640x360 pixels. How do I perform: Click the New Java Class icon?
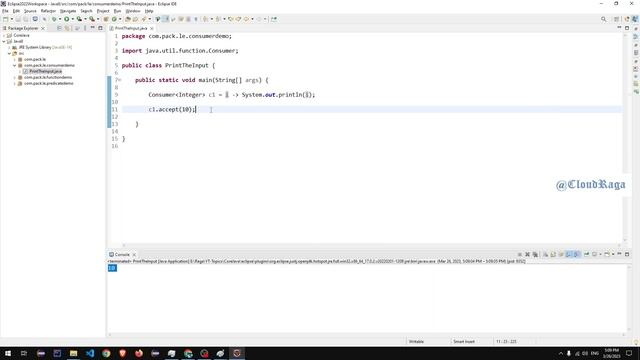point(114,19)
